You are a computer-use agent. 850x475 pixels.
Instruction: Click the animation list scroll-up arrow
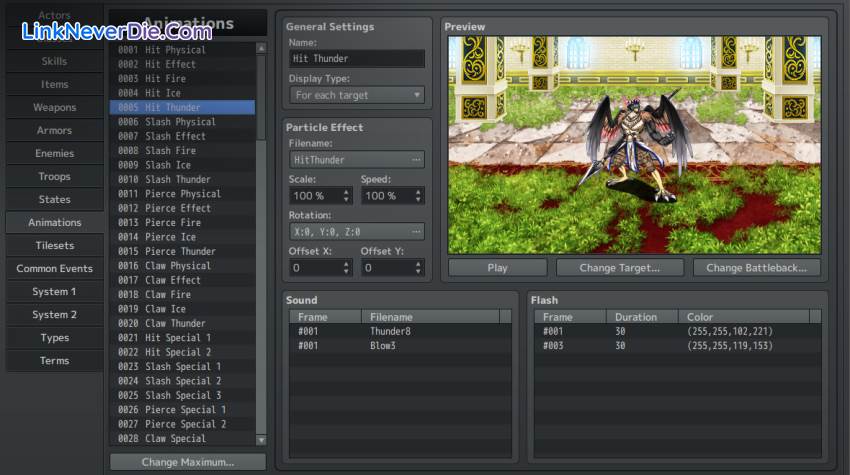click(261, 47)
